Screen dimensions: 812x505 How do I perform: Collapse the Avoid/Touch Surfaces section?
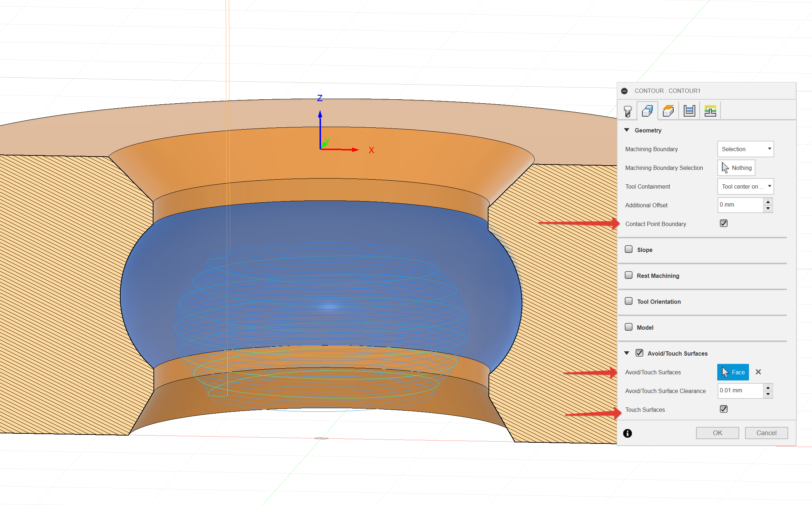(627, 353)
